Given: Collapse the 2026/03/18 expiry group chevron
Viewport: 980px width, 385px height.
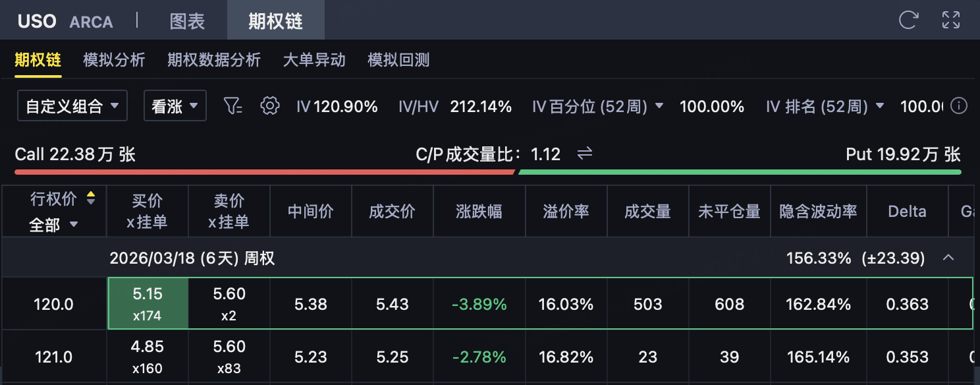Looking at the screenshot, I should click(x=948, y=258).
